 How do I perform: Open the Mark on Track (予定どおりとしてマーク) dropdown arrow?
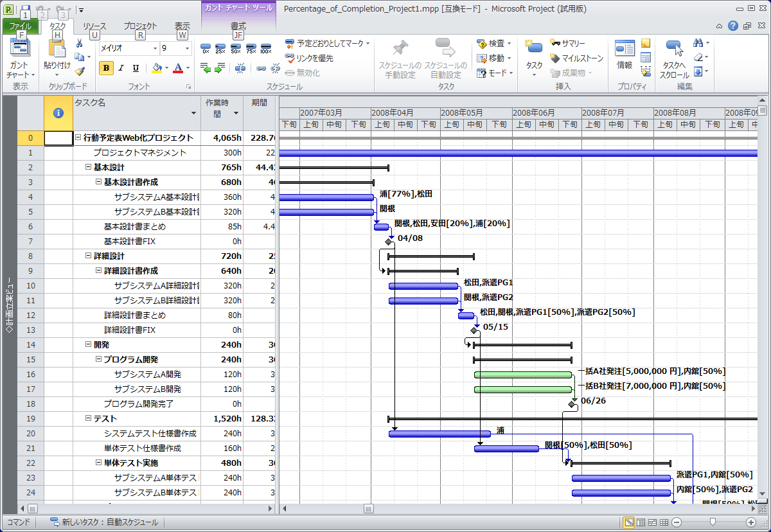click(x=368, y=44)
